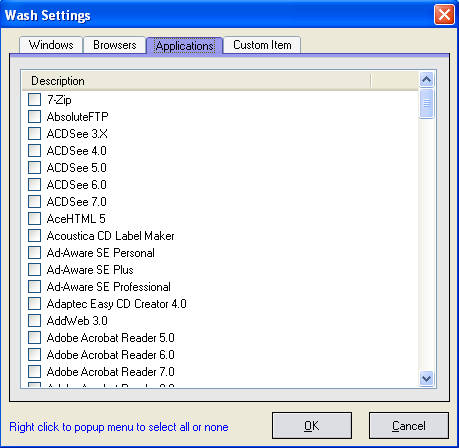Select Adaptec Easy CD Creator 4.0
Image resolution: width=459 pixels, height=448 pixels.
coord(34,303)
